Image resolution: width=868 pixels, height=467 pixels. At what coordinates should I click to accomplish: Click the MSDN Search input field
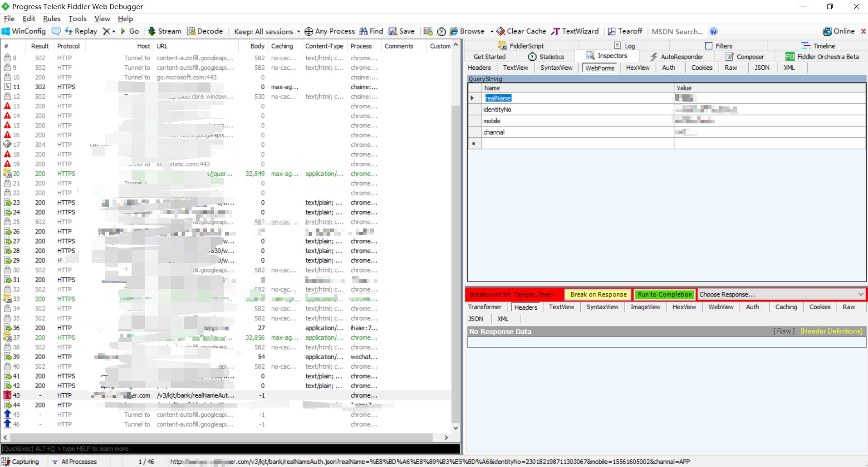677,31
